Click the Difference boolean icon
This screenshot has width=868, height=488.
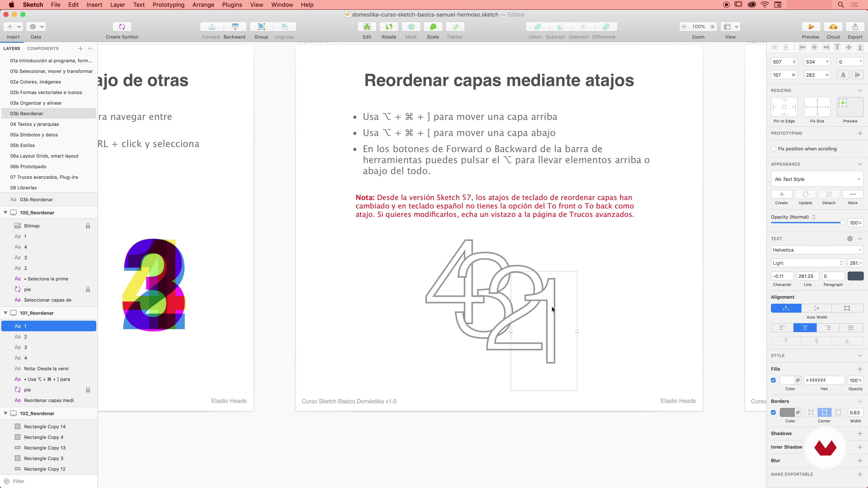606,27
